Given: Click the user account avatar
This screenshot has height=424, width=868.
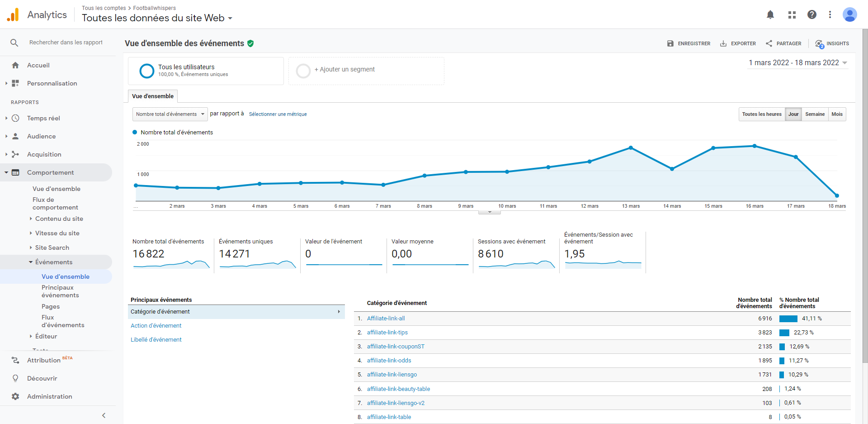Looking at the screenshot, I should coord(849,15).
